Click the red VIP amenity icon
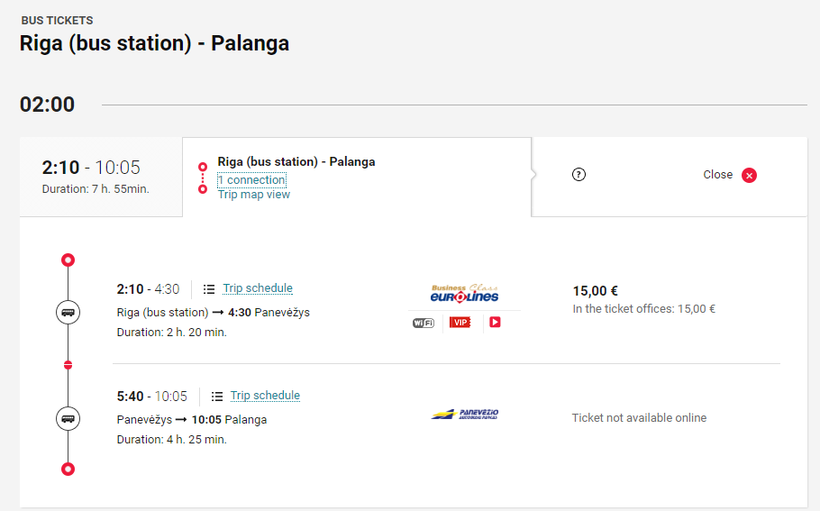 click(x=460, y=322)
